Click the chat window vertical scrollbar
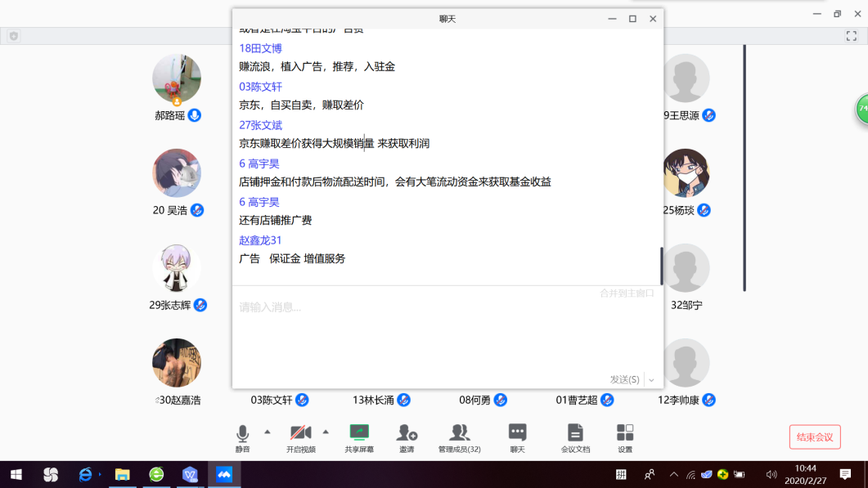 pos(661,266)
